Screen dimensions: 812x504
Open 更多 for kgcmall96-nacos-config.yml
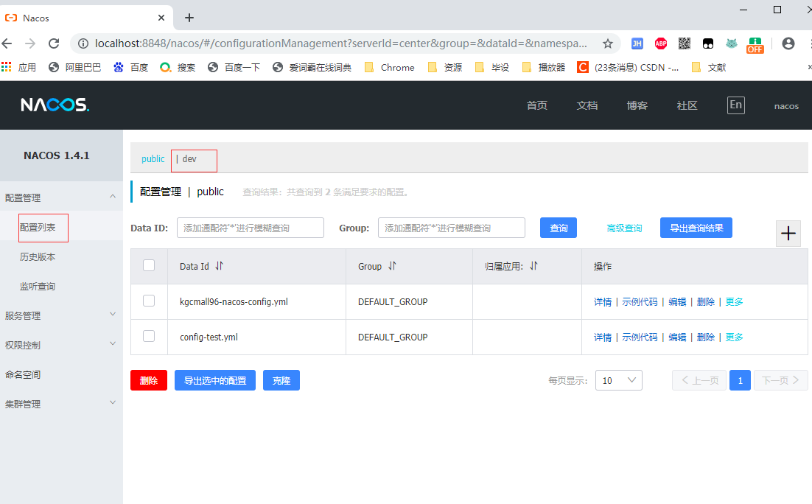click(735, 302)
